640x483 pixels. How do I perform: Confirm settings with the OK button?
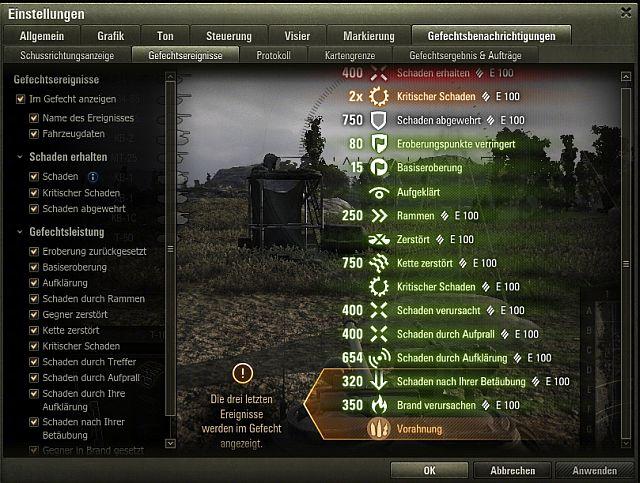429,470
